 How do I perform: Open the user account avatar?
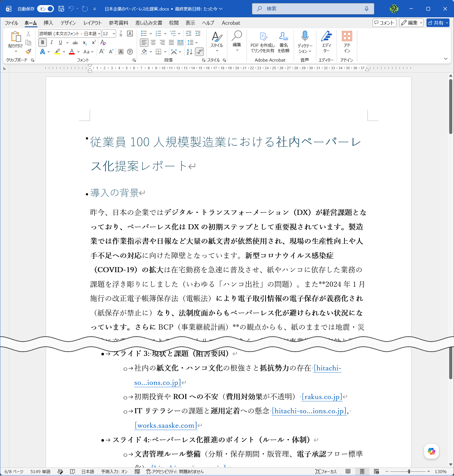[x=394, y=9]
